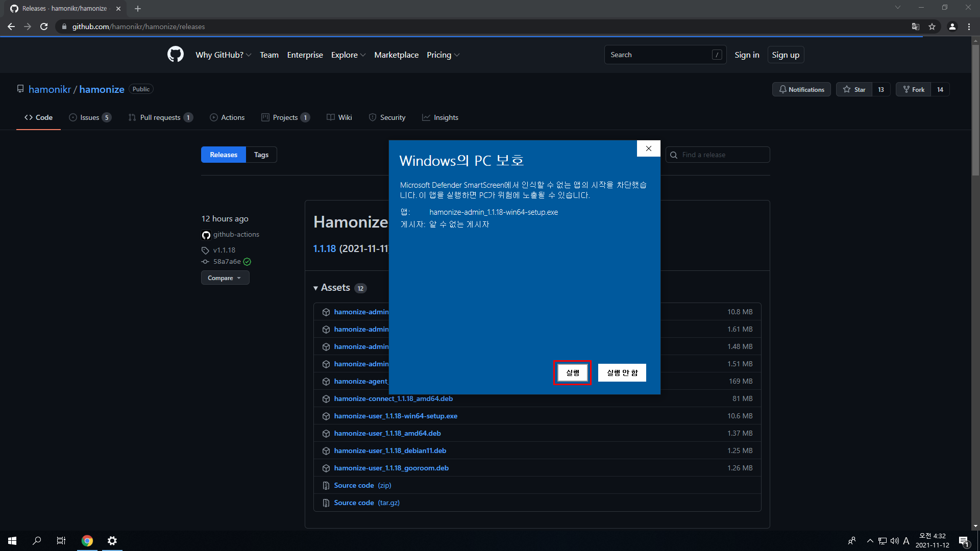
Task: Switch to the Code tab
Action: click(x=38, y=117)
